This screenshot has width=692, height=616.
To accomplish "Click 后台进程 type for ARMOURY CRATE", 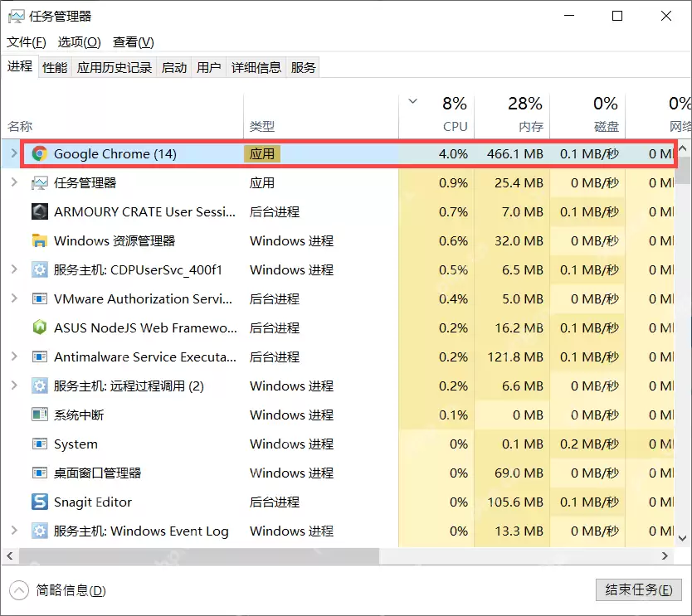I will tap(275, 212).
